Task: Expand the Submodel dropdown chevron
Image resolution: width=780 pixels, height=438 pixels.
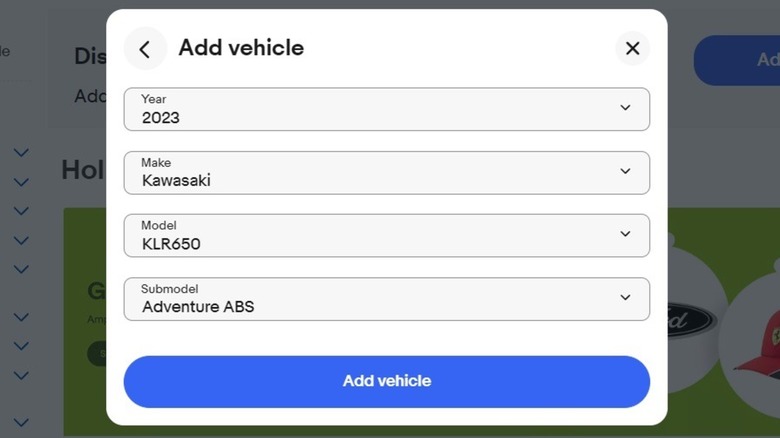Action: tap(625, 297)
